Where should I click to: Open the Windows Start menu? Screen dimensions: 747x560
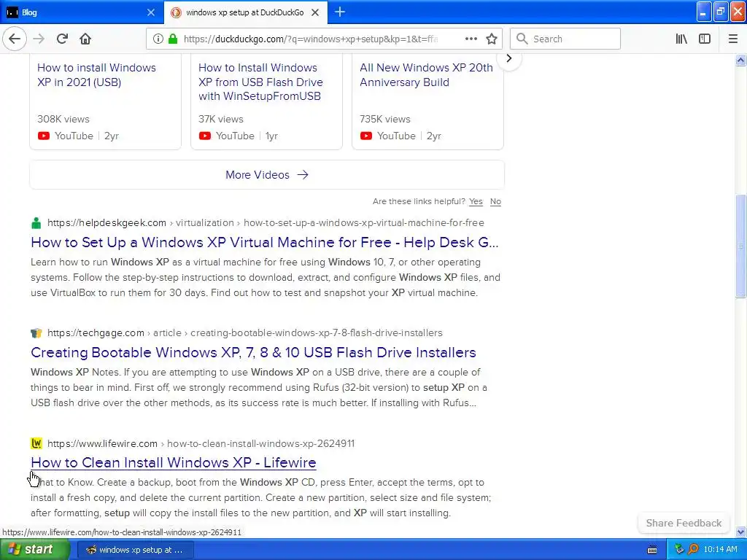pyautogui.click(x=35, y=550)
